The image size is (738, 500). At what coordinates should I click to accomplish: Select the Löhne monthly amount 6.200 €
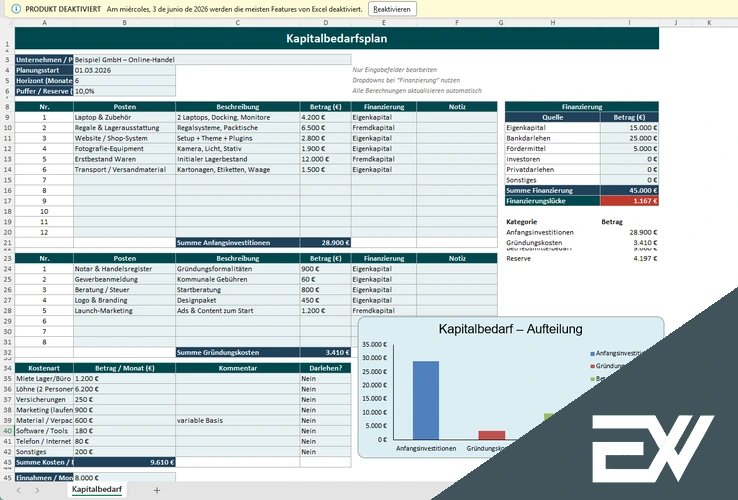(124, 389)
